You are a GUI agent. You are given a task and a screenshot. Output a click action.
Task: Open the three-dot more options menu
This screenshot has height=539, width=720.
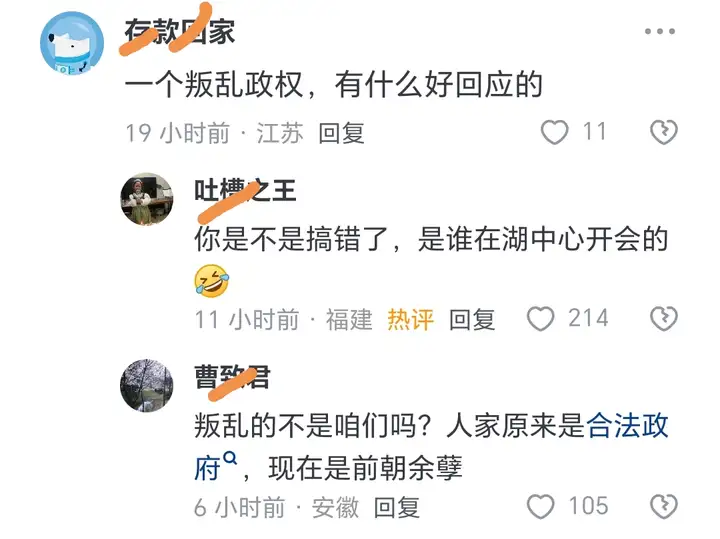[x=659, y=31]
